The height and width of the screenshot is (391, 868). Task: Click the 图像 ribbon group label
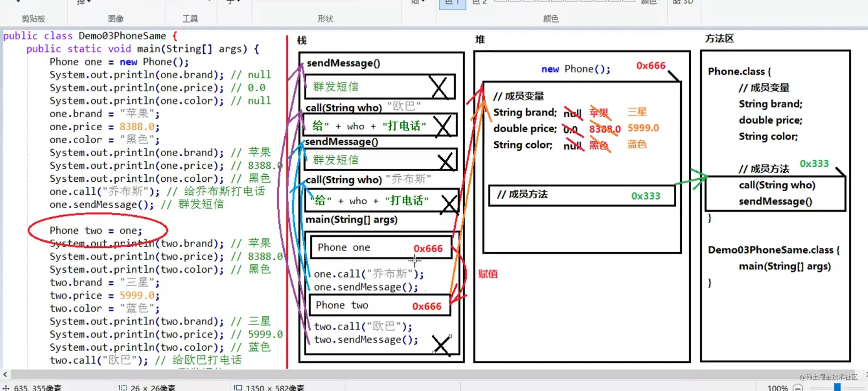pyautogui.click(x=116, y=19)
